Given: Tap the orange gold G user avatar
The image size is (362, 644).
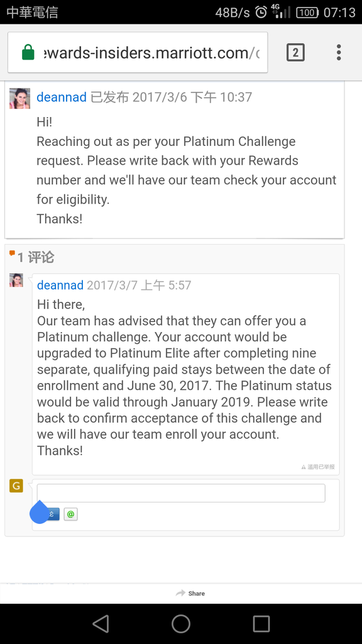Looking at the screenshot, I should 16,486.
